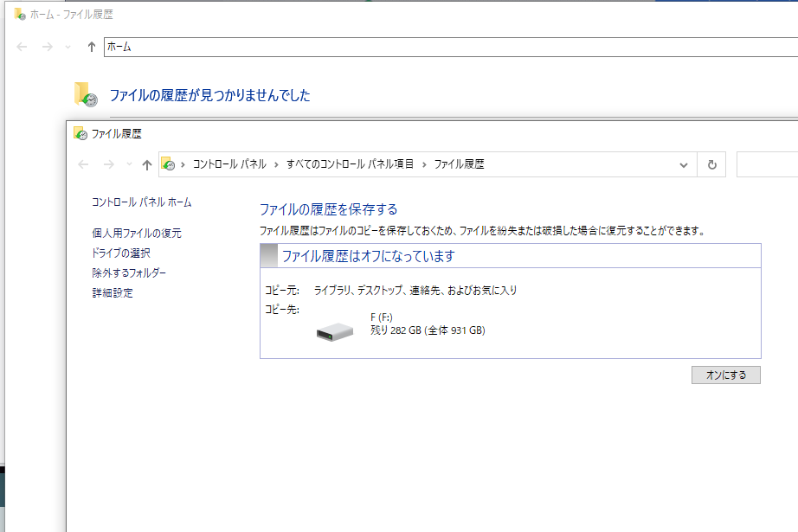This screenshot has height=532, width=798.
Task: Go forward in the ファイル履歴 control panel window
Action: click(x=109, y=164)
